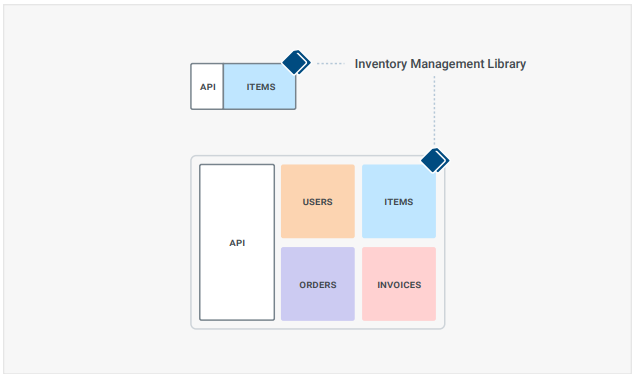Screen dimensions: 637x379
Task: Select the small white API box
Action: point(207,87)
